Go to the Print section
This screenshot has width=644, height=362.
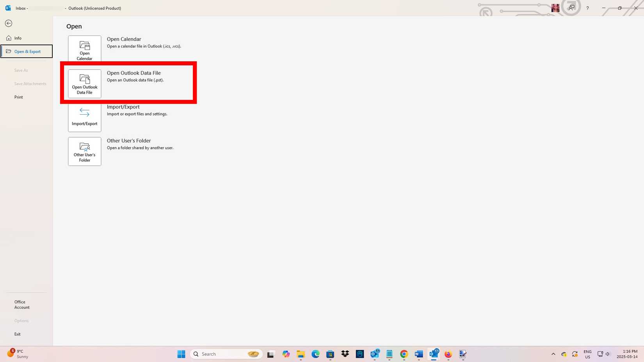tap(18, 97)
